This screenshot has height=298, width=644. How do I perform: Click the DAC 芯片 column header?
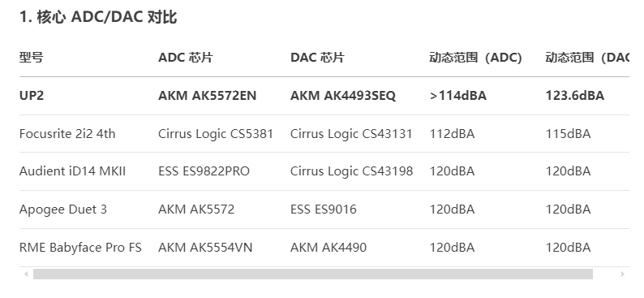317,58
